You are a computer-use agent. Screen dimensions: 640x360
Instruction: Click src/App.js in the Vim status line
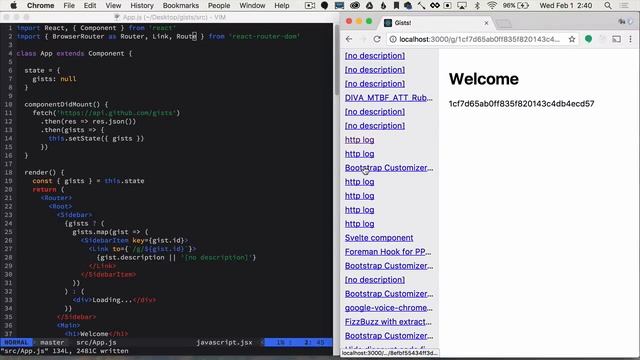pos(96,342)
